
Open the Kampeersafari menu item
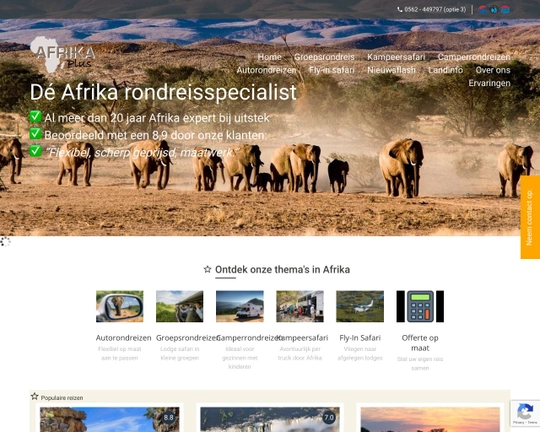click(396, 57)
